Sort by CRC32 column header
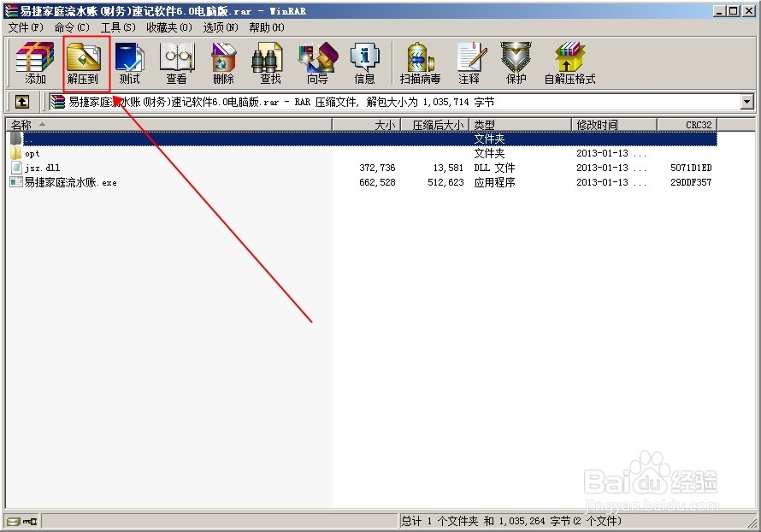The width and height of the screenshot is (761, 532). pyautogui.click(x=687, y=125)
